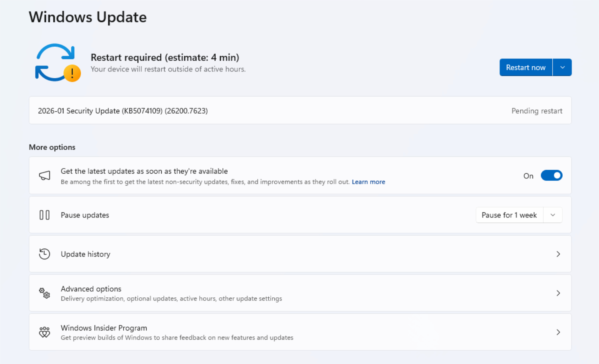Click the Advanced options gears icon

[x=44, y=293]
